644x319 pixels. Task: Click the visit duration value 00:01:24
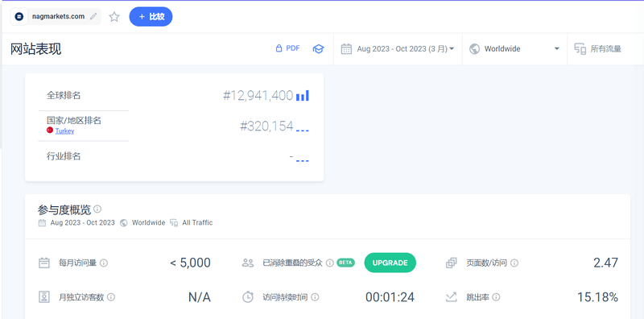[390, 297]
